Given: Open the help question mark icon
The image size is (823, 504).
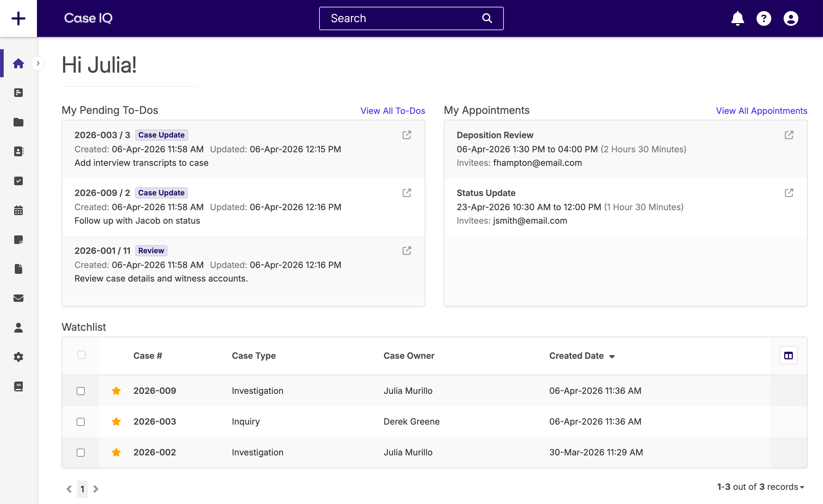Looking at the screenshot, I should point(764,18).
